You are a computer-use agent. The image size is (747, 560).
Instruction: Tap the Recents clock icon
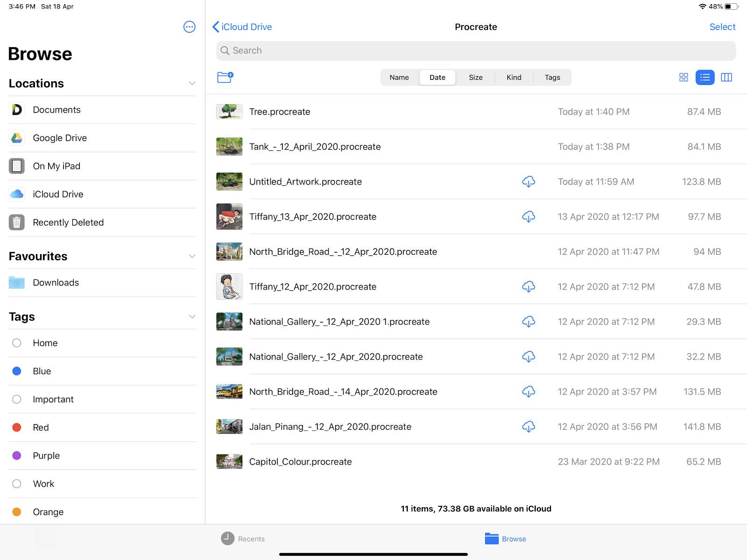227,539
